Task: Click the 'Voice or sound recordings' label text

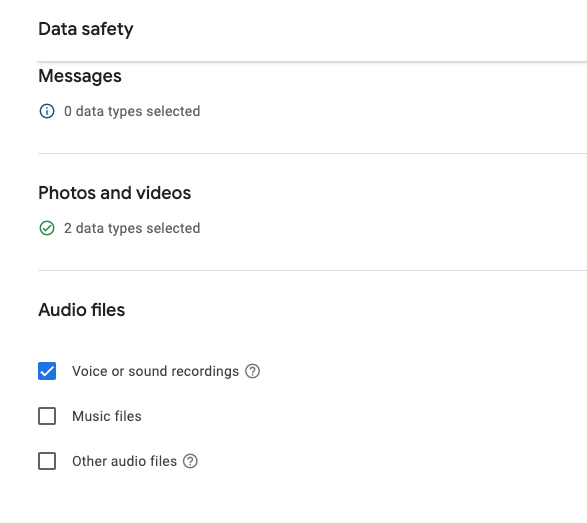Action: pos(155,371)
